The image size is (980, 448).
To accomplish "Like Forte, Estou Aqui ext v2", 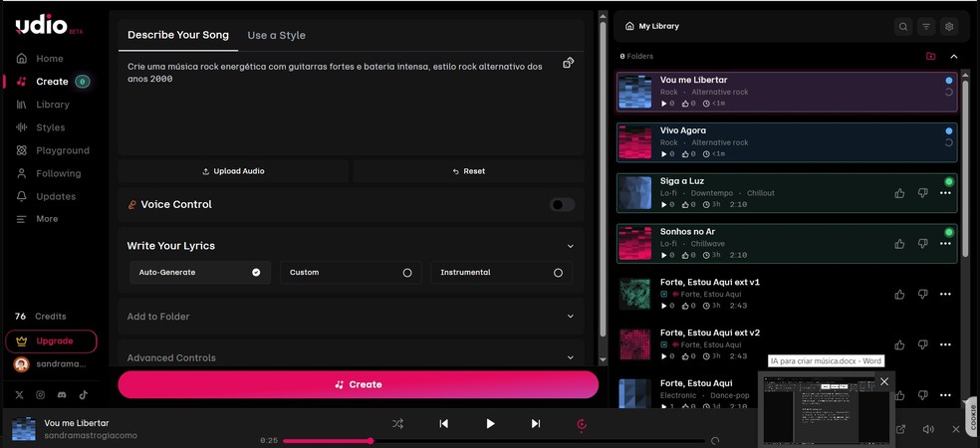I will [899, 344].
